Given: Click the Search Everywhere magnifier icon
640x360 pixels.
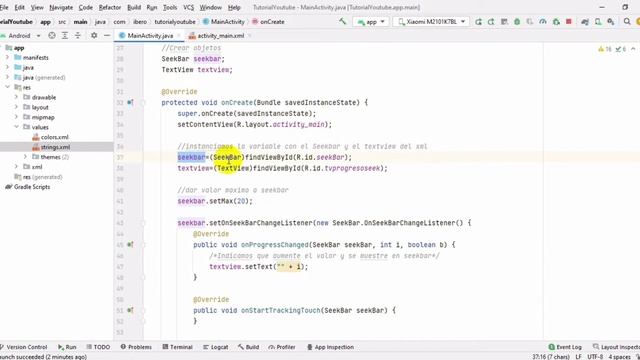Looking at the screenshot, I should tap(627, 22).
